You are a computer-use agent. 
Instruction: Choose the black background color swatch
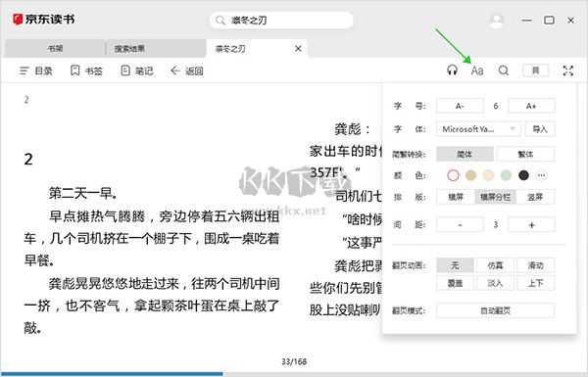click(523, 175)
